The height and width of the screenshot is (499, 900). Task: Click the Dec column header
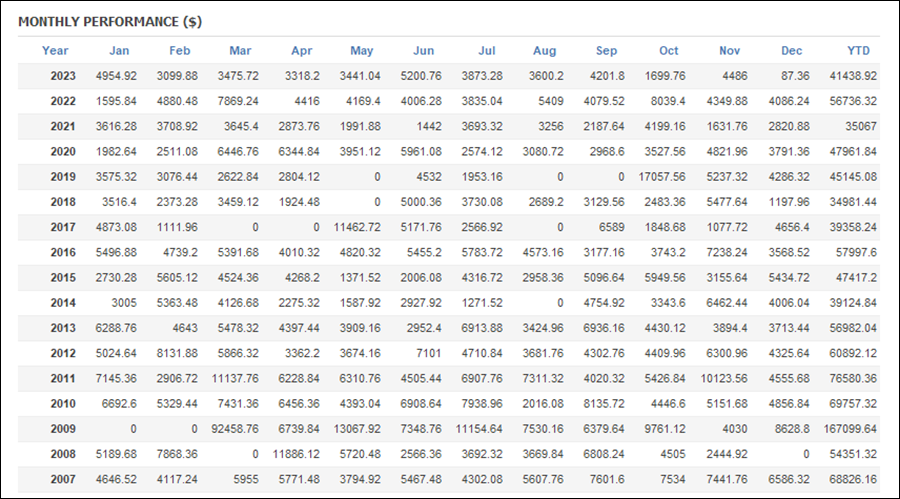click(x=792, y=51)
